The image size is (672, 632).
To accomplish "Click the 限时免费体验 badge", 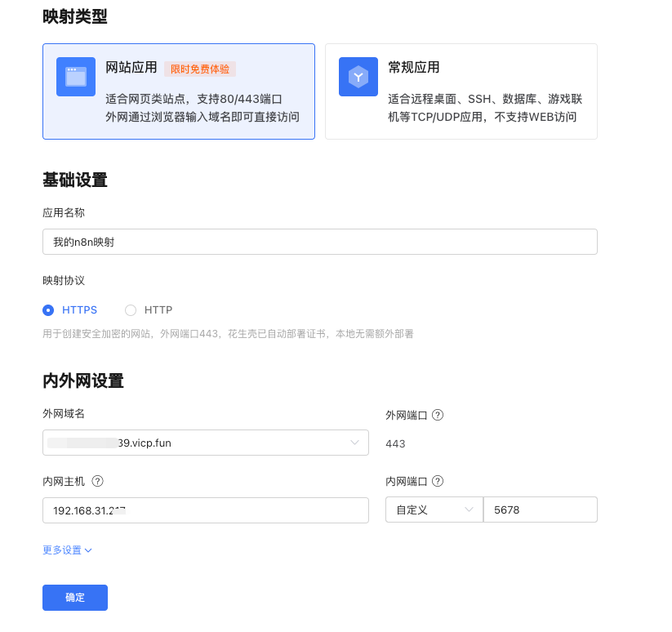I will coord(200,69).
